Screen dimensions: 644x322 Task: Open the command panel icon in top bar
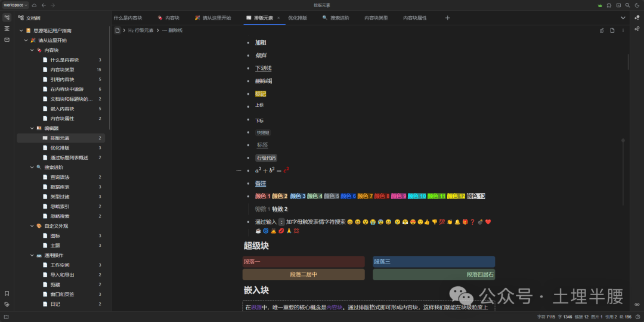tap(618, 5)
